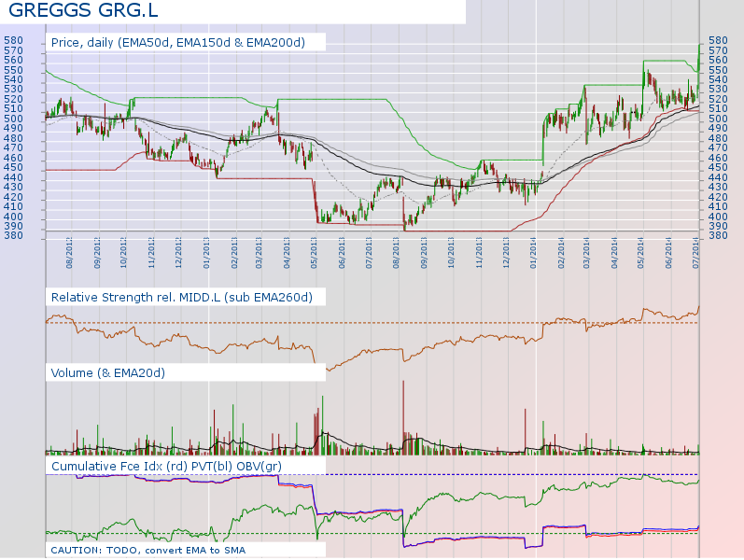Click 400 on the right price axis
This screenshot has width=744, height=560.
coord(718,216)
